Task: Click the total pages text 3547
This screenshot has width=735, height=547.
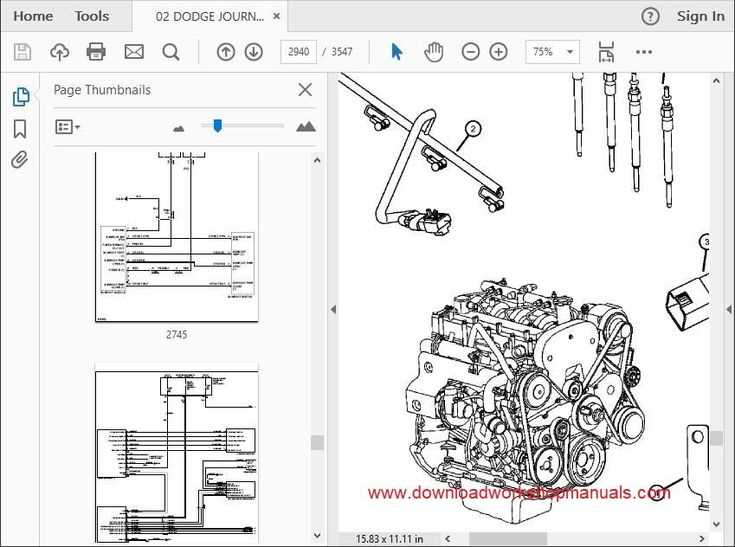Action: coord(342,52)
